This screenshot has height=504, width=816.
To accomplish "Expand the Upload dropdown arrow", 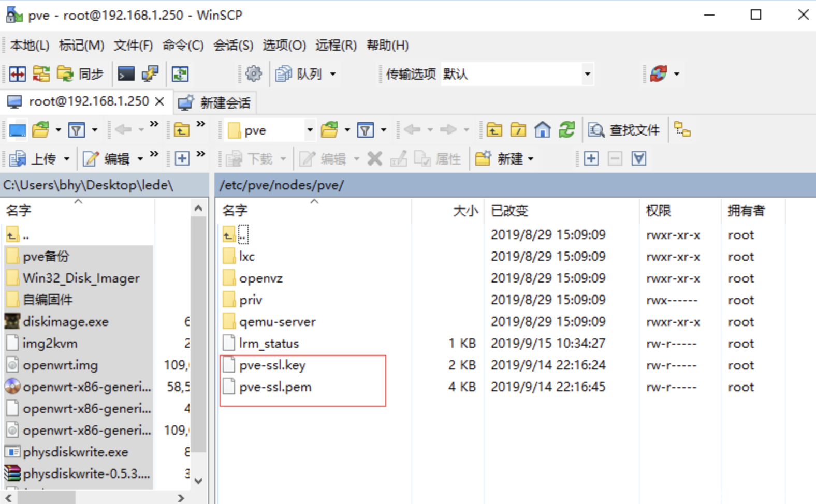I will pyautogui.click(x=66, y=159).
